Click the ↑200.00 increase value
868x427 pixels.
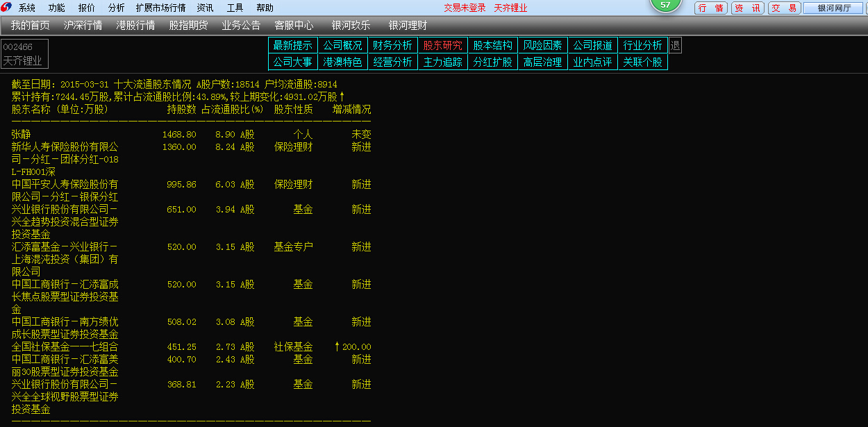tap(353, 346)
